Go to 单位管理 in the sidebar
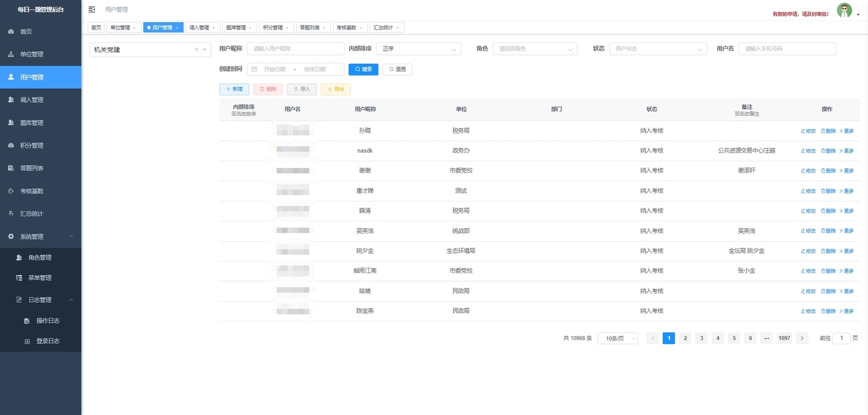 [x=32, y=54]
